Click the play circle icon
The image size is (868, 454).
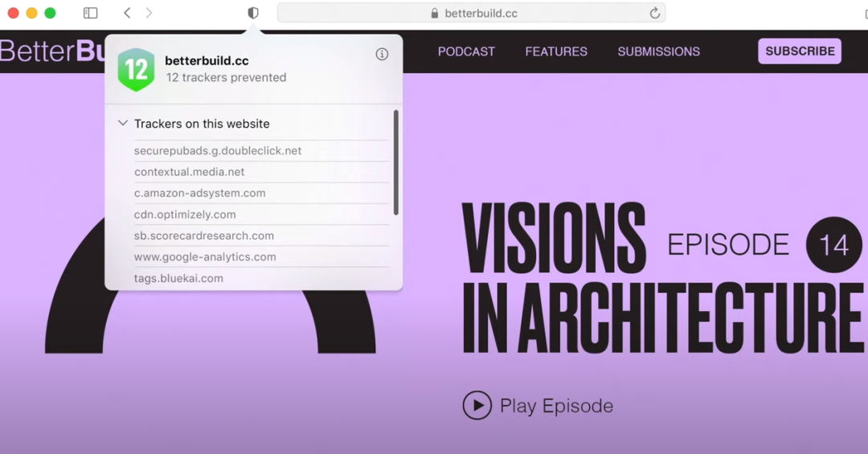[477, 405]
